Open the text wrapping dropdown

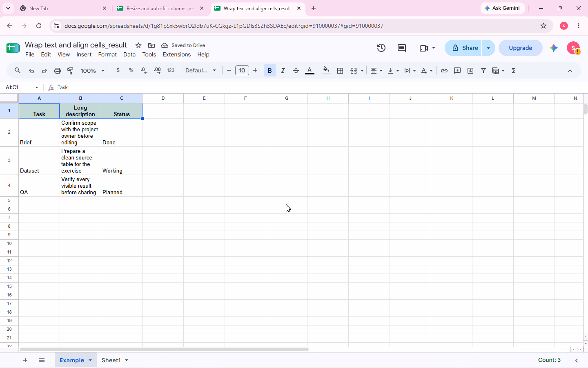click(x=410, y=71)
